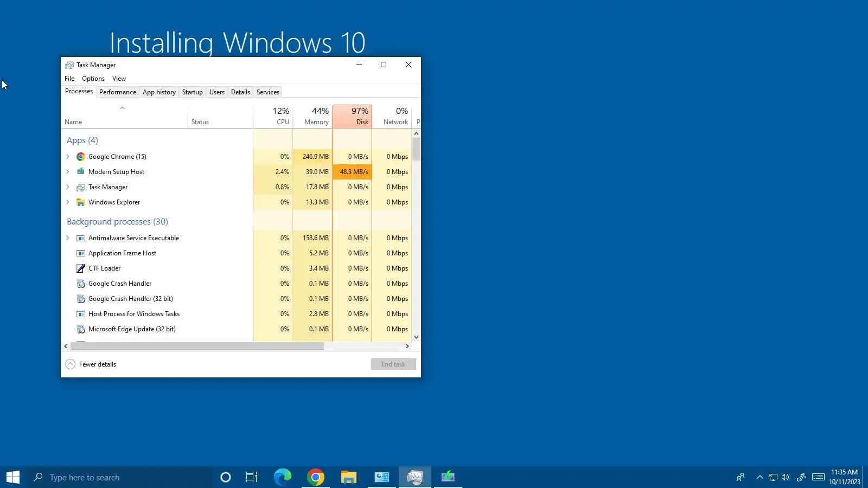Click the horizontal scrollbar right arrow
Screen dimensions: 868x488
tap(407, 346)
